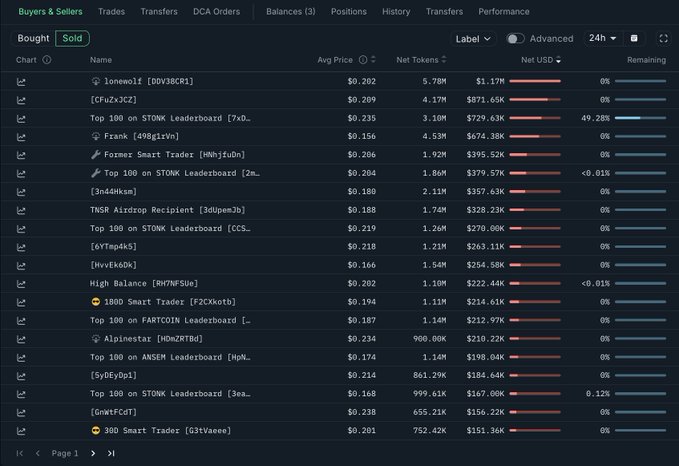Click the Page 1 indicator
679x466 pixels.
coord(65,453)
